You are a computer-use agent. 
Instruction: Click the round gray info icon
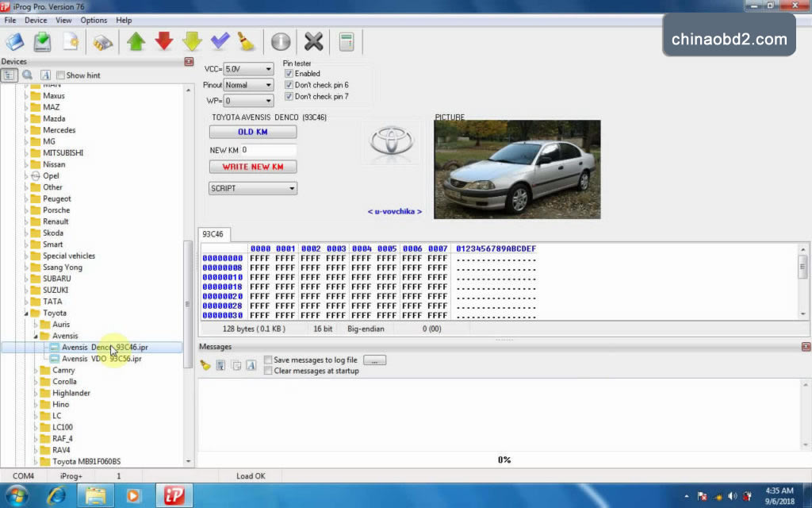pyautogui.click(x=281, y=41)
